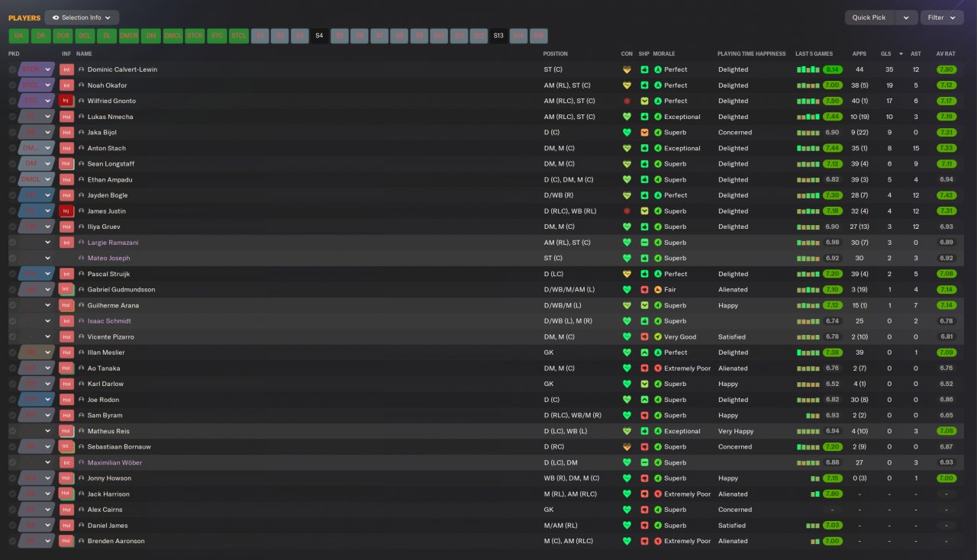Click the Extremely Poor morale icon for Ao Tanaka
The height and width of the screenshot is (560, 977).
point(658,369)
